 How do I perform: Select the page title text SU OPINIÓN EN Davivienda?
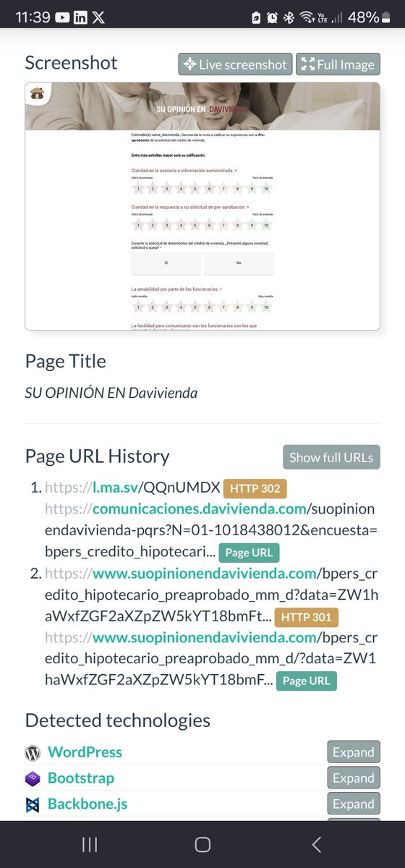point(111,393)
